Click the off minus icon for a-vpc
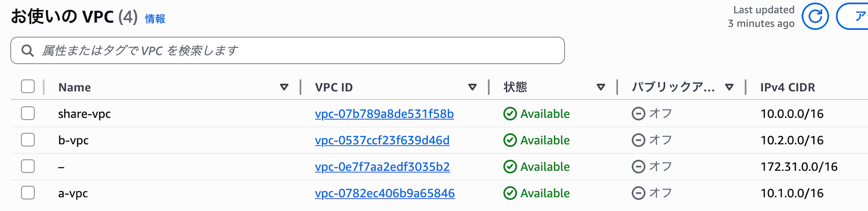This screenshot has width=868, height=211. pyautogui.click(x=638, y=193)
